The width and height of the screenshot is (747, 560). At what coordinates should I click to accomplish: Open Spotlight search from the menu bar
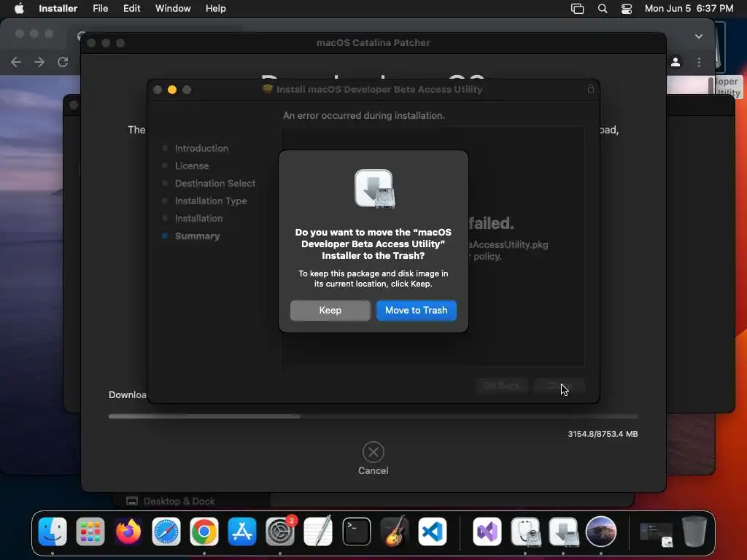click(602, 9)
